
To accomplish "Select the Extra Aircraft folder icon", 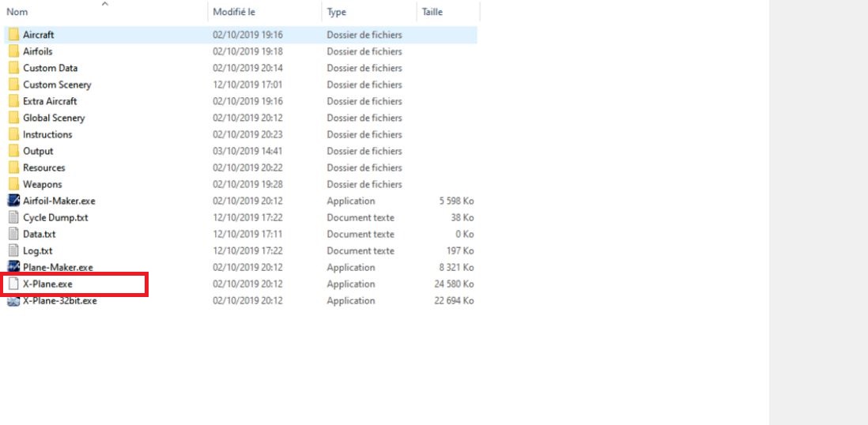I will coord(14,101).
